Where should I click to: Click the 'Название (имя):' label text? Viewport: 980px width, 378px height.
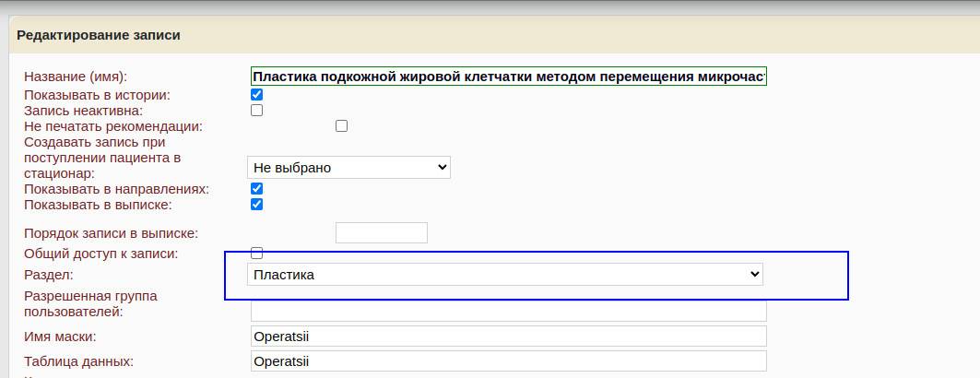[76, 77]
